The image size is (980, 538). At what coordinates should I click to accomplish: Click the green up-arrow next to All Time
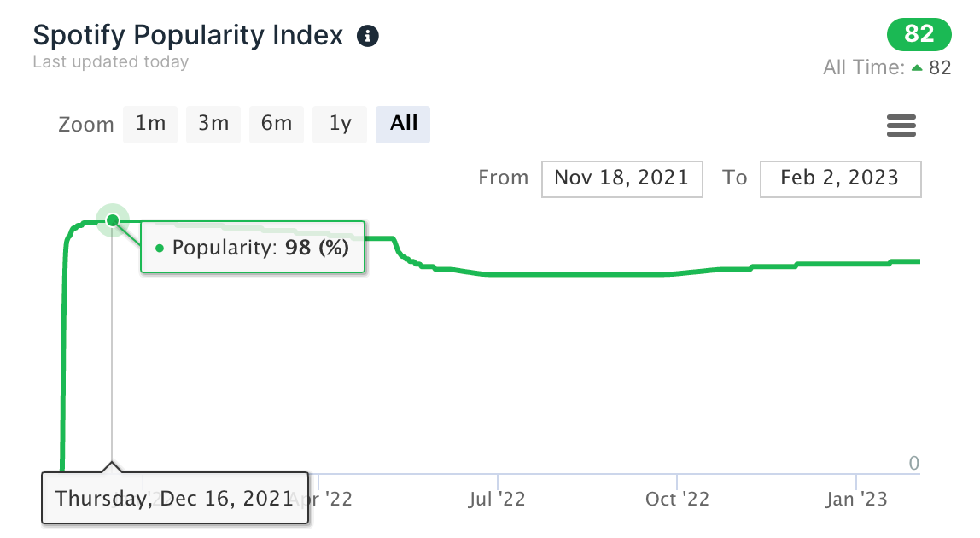point(917,67)
